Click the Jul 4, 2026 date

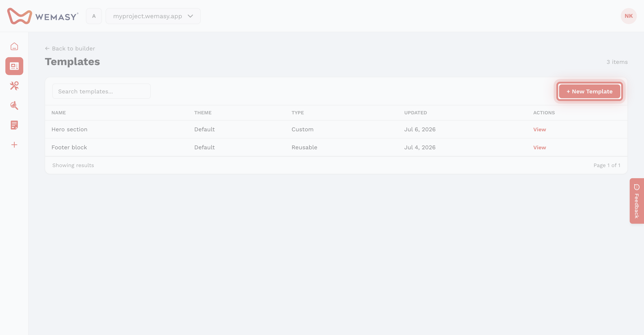tap(420, 148)
